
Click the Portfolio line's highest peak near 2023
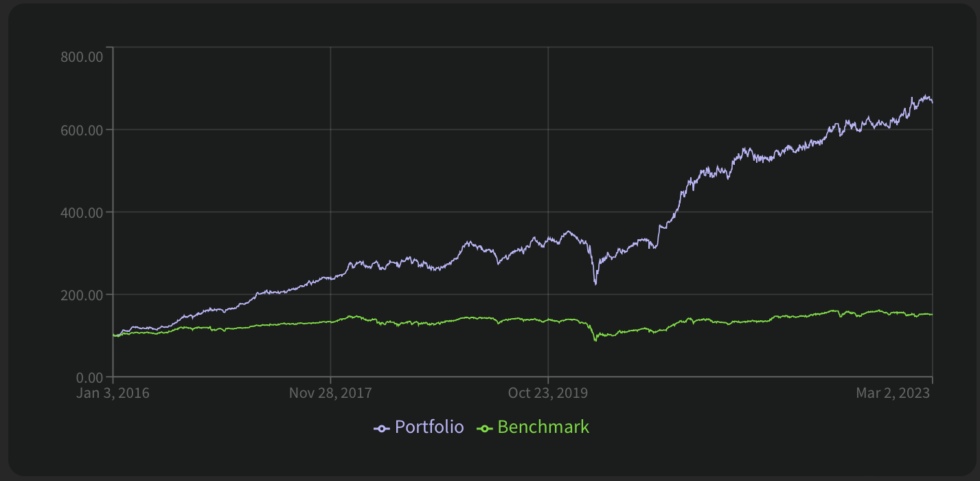[926, 96]
